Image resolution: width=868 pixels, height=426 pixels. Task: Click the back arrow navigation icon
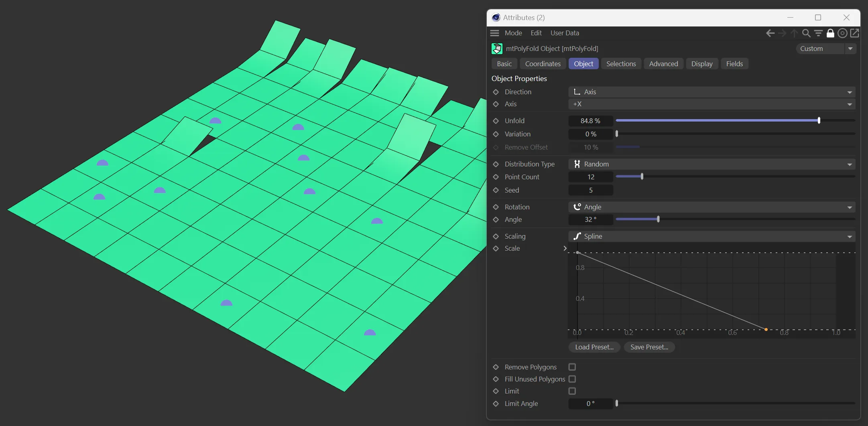[x=770, y=33]
